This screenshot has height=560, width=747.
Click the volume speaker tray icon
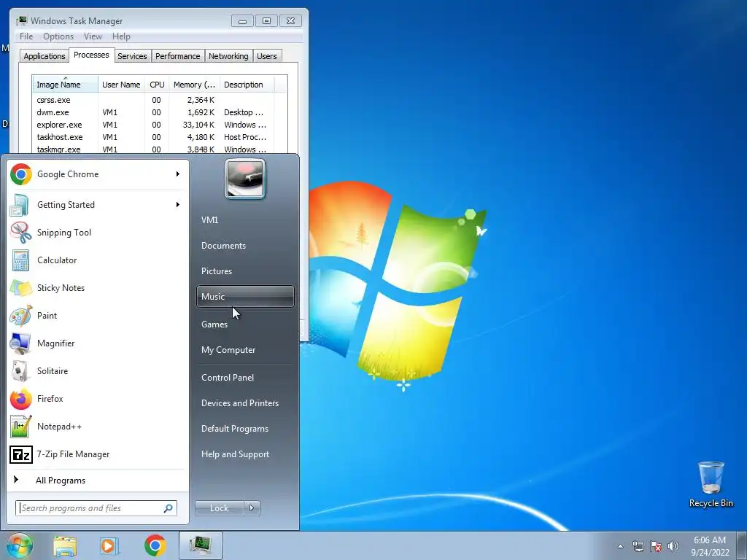673,546
